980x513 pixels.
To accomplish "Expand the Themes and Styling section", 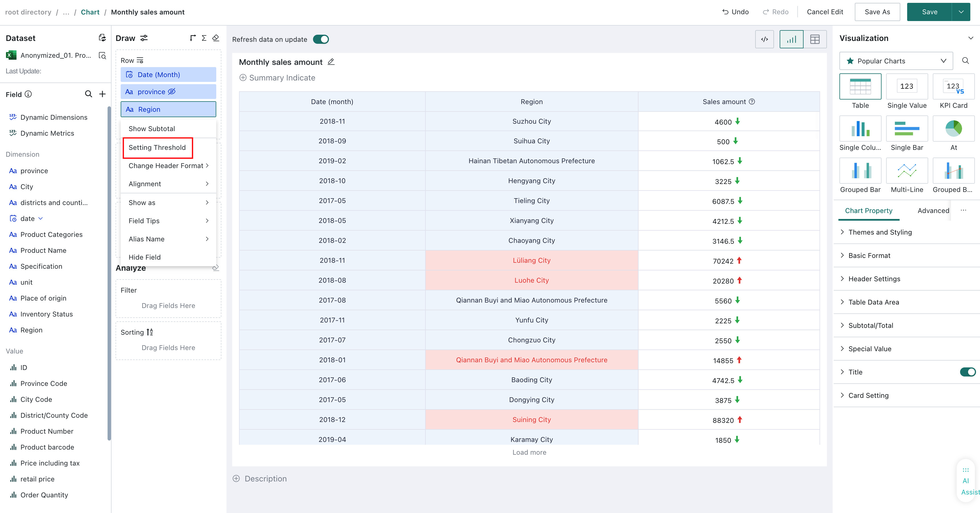I will tap(880, 232).
